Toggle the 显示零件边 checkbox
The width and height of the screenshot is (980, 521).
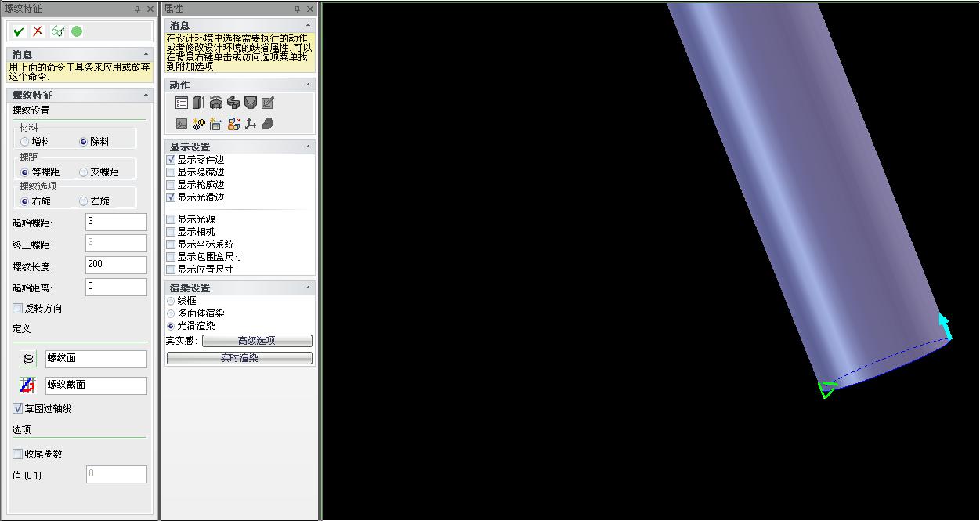172,160
